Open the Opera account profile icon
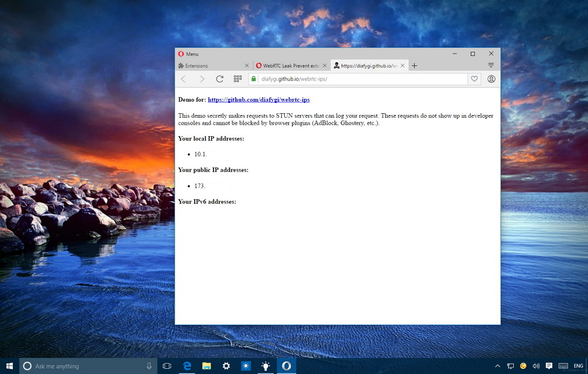 pos(492,79)
